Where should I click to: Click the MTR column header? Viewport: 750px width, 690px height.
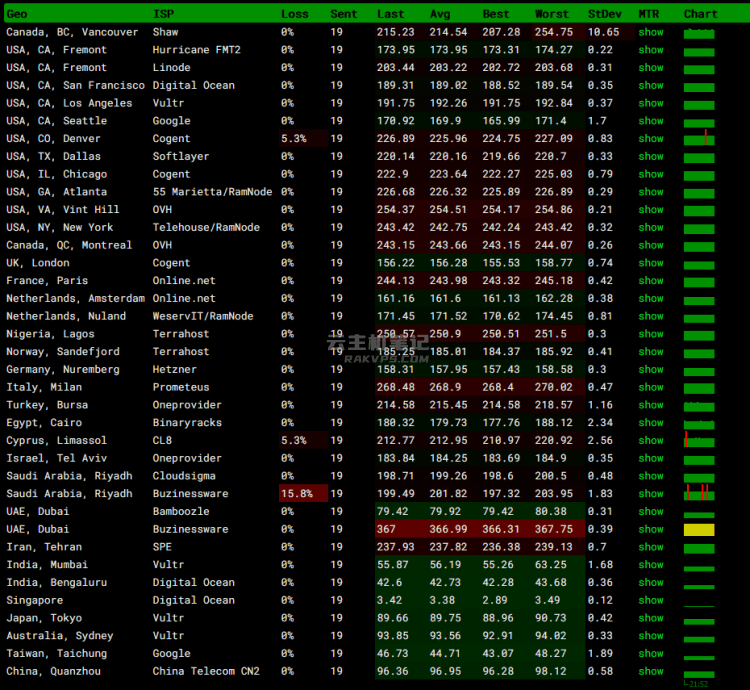[649, 14]
